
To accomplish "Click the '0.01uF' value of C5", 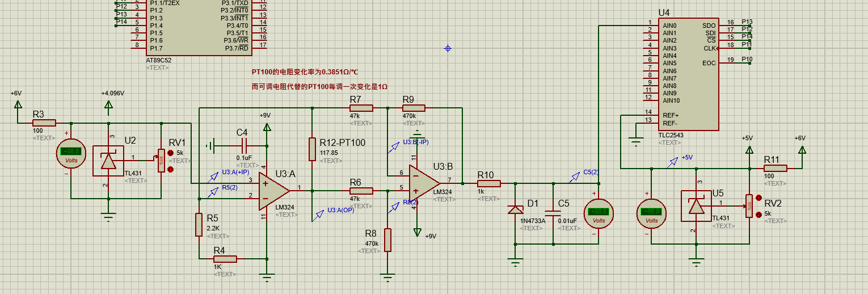I will [568, 221].
